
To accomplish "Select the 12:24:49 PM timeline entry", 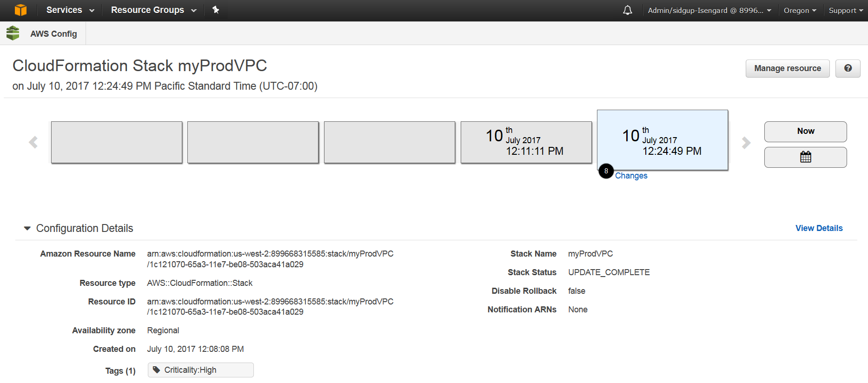I will [663, 140].
